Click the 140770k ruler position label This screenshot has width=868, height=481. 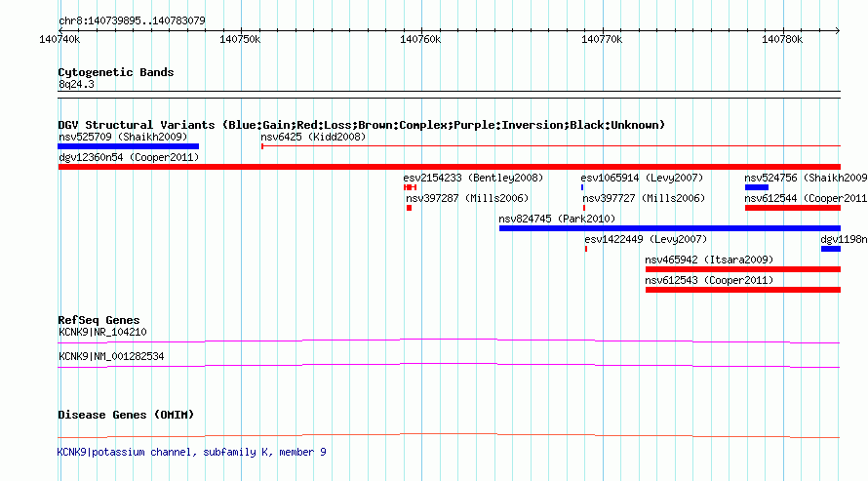pyautogui.click(x=602, y=39)
